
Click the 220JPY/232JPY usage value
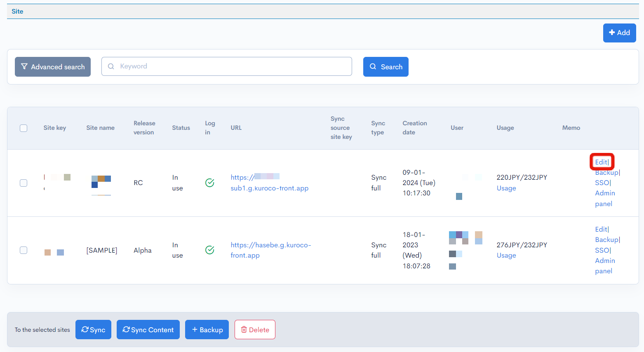coord(522,177)
